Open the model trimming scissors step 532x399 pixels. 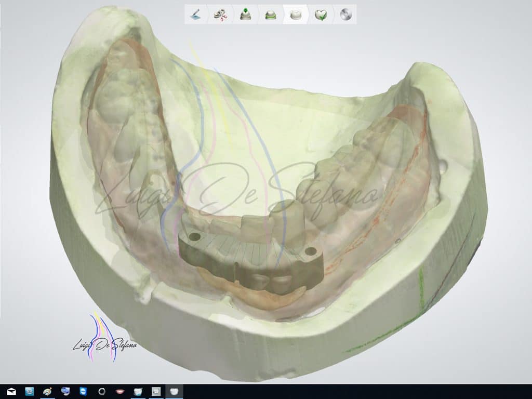[221, 15]
